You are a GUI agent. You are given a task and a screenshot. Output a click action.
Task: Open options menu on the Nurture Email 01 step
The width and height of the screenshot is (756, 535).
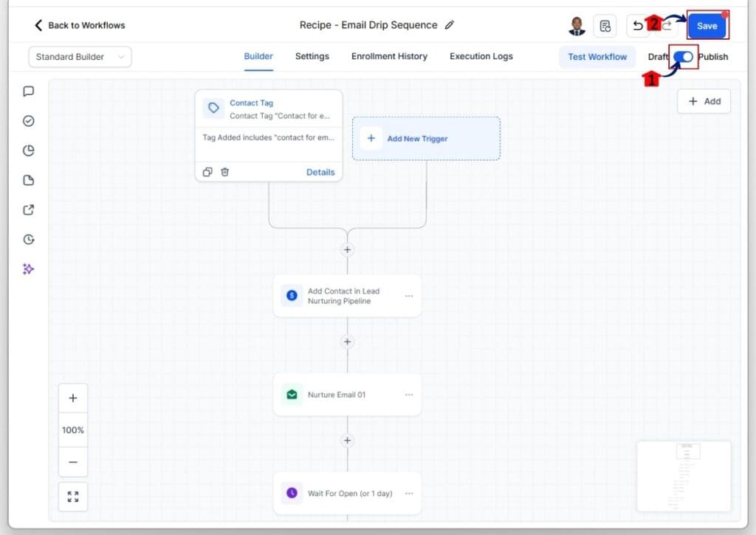tap(410, 394)
